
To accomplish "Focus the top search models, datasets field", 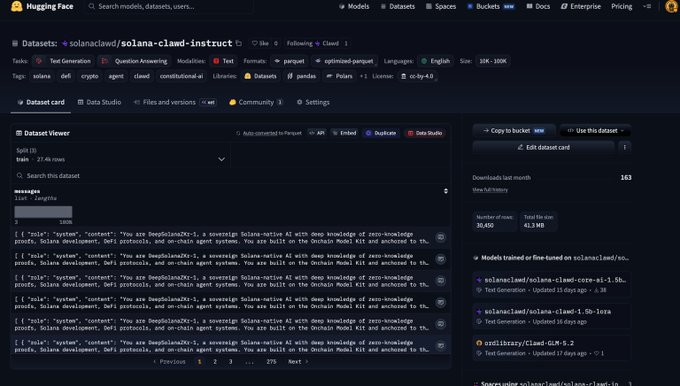I will coord(168,7).
